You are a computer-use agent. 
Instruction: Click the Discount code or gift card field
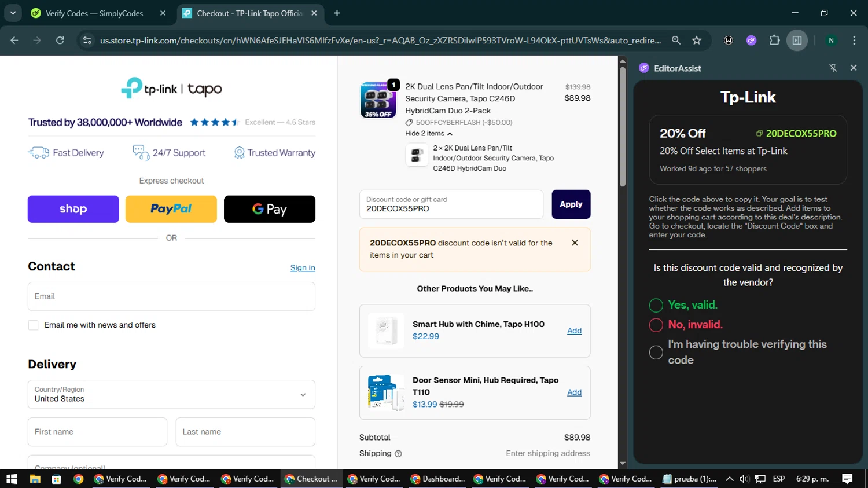[x=451, y=204]
